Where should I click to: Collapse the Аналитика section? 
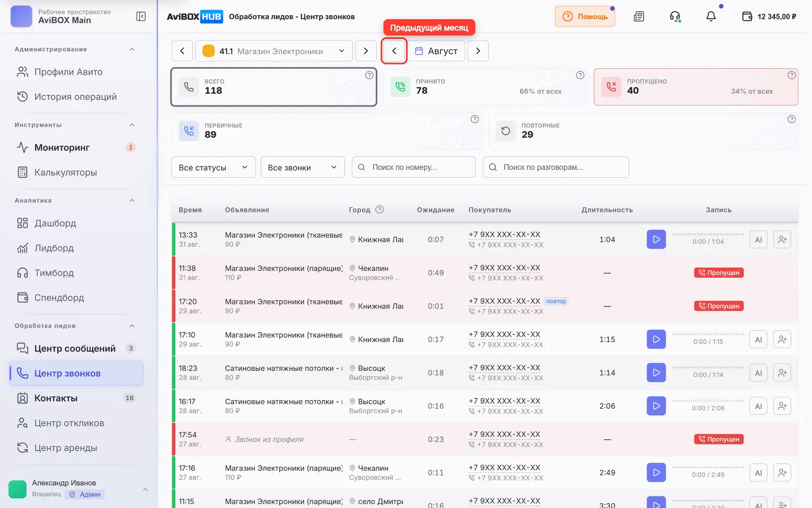click(x=132, y=200)
